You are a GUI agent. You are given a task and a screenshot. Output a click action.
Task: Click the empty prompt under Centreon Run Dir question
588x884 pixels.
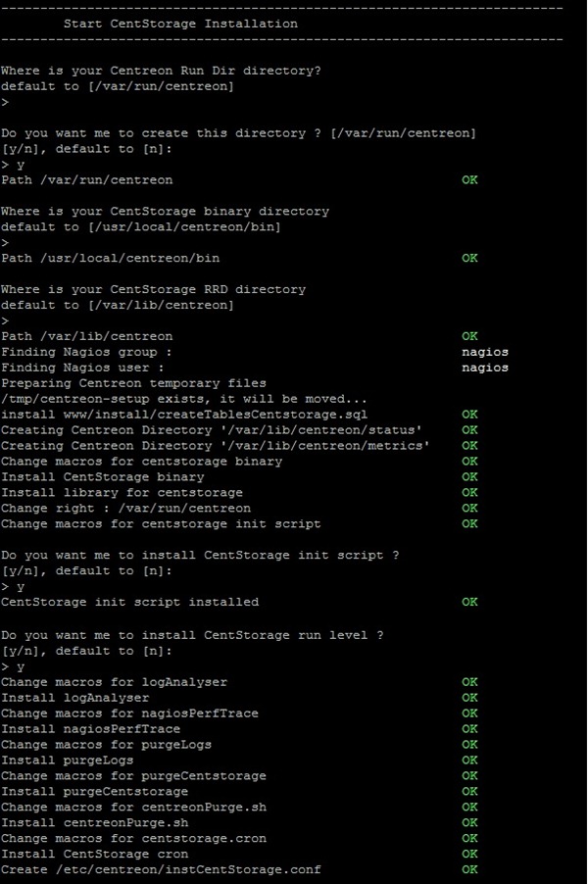pyautogui.click(x=5, y=102)
